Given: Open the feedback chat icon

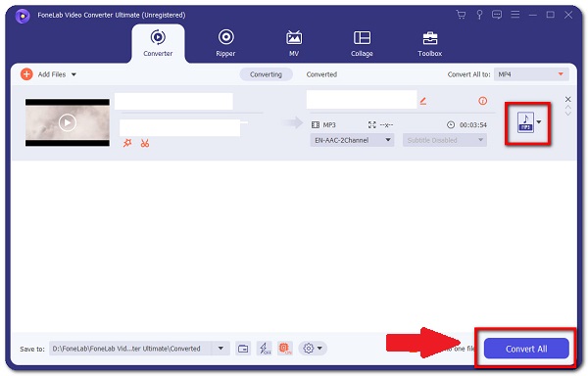Looking at the screenshot, I should (497, 15).
